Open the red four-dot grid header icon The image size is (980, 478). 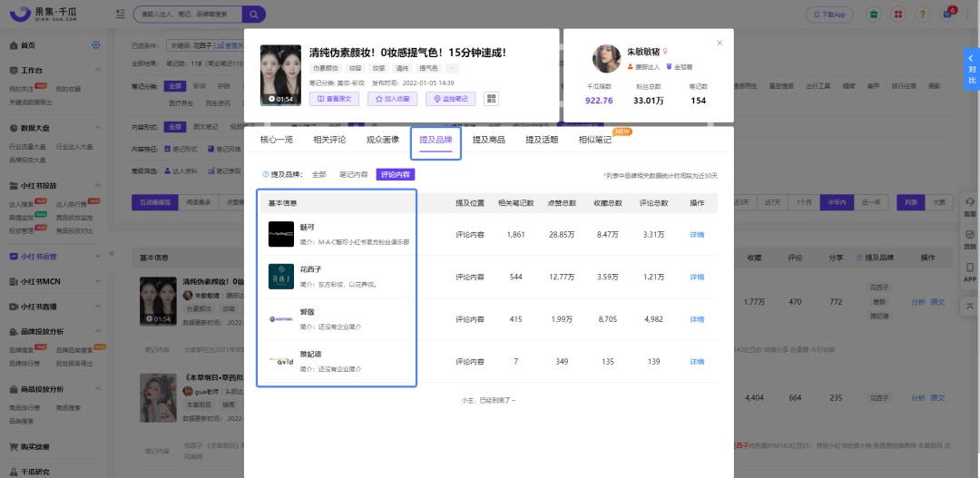pyautogui.click(x=898, y=15)
